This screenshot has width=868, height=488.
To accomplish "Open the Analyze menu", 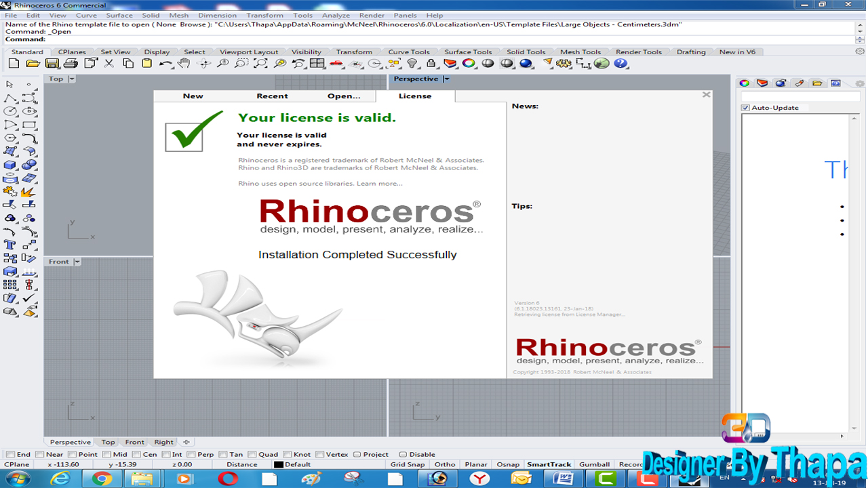I will point(336,15).
